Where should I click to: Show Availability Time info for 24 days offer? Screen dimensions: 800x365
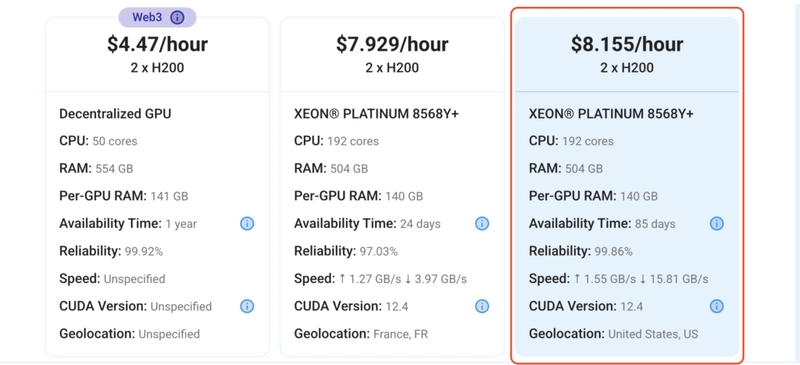tap(482, 224)
